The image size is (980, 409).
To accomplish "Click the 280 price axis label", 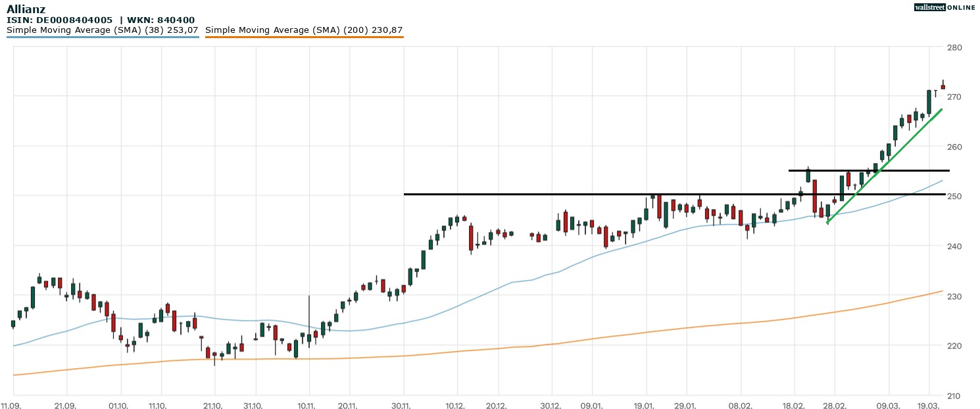I will [955, 47].
